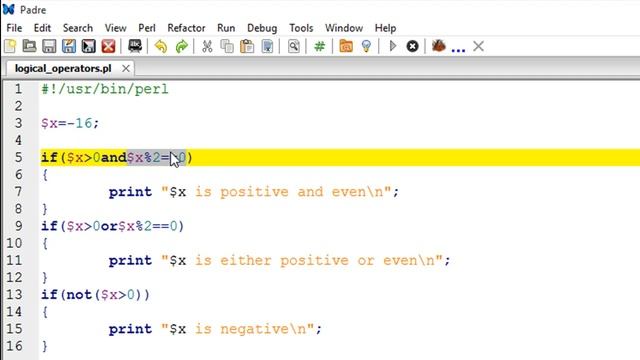Click the 'or' keyword on line 9

click(109, 226)
